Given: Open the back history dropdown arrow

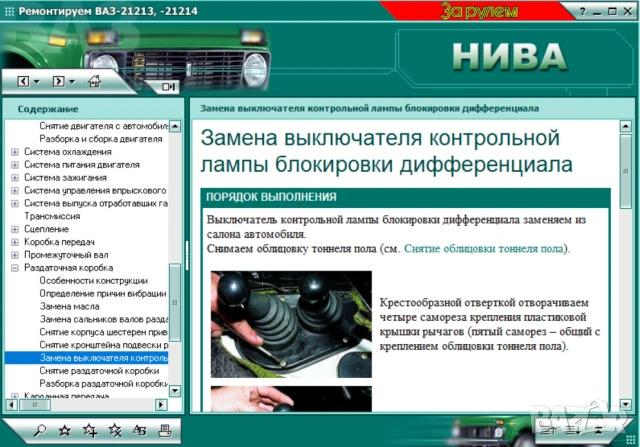Looking at the screenshot, I should coord(36,82).
